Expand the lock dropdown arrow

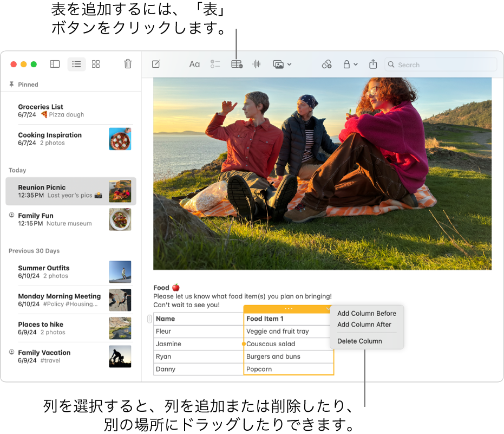tap(356, 64)
